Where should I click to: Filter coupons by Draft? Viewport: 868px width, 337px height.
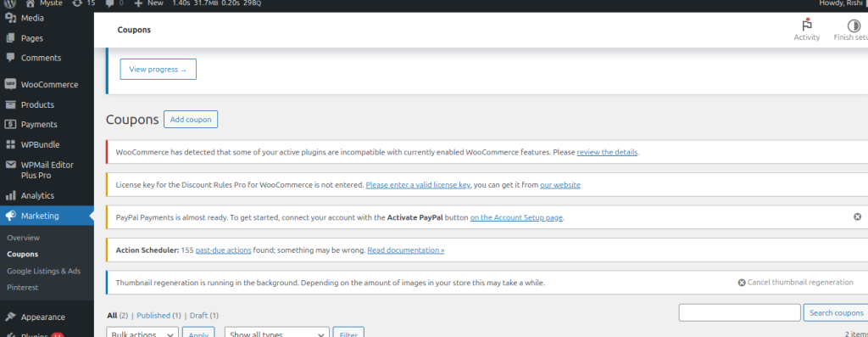tap(199, 316)
